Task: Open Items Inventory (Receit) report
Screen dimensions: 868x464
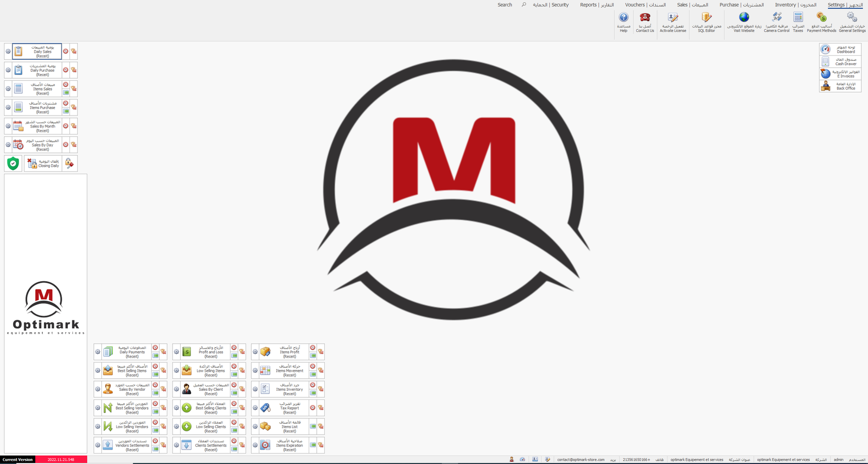Action: click(284, 389)
